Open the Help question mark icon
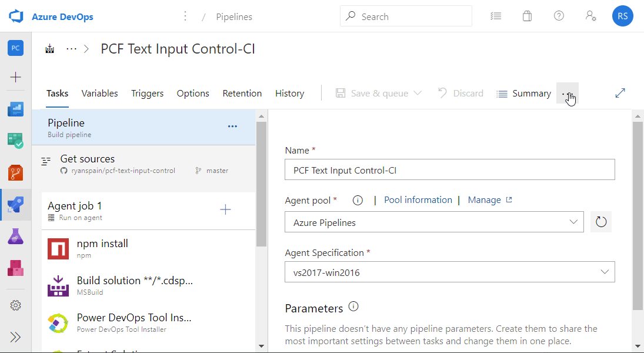The height and width of the screenshot is (353, 644). (x=559, y=16)
